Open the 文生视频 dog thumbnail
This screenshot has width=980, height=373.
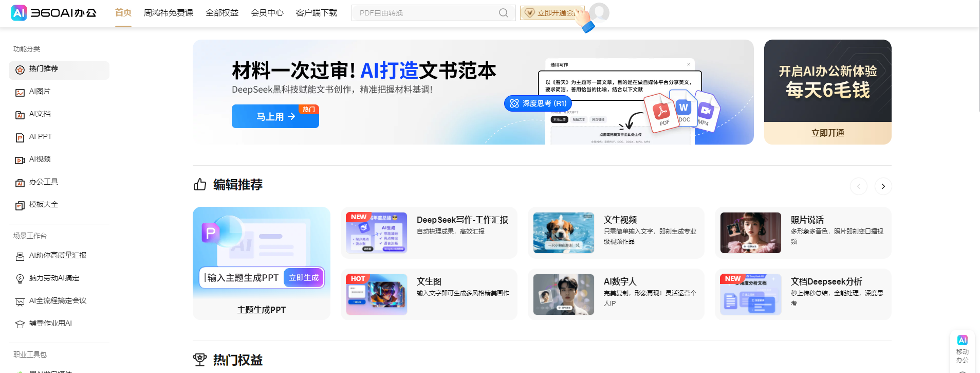point(564,233)
